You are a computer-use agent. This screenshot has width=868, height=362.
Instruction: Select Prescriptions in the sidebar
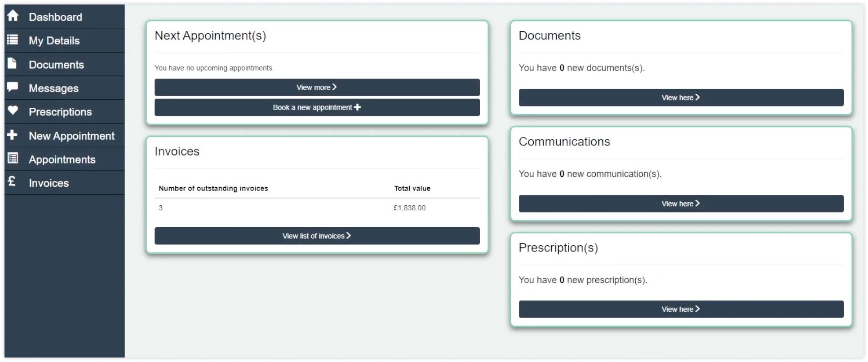pyautogui.click(x=65, y=112)
